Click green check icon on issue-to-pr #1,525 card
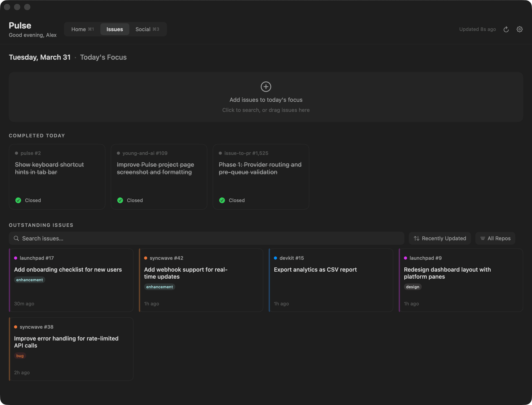The height and width of the screenshot is (405, 532). click(x=222, y=200)
